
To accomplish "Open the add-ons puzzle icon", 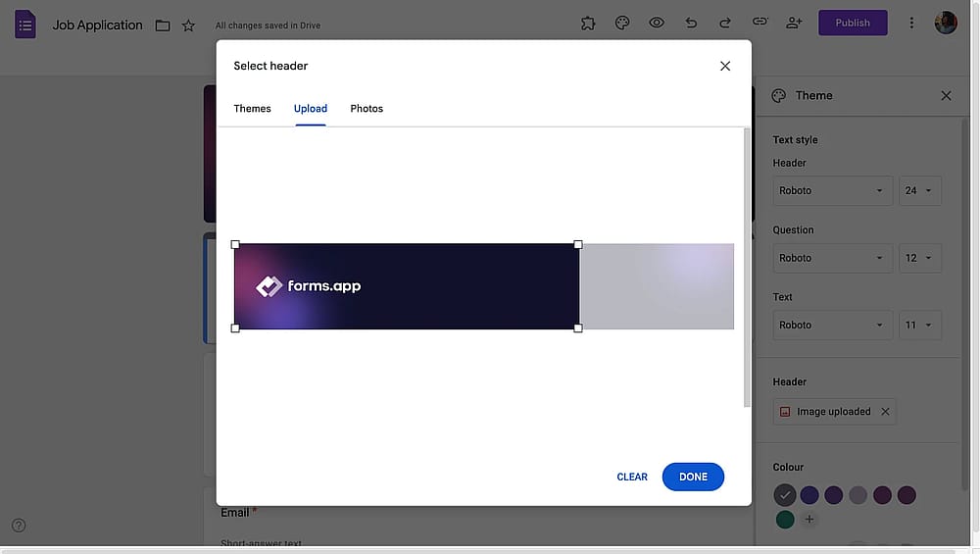I will coord(587,24).
